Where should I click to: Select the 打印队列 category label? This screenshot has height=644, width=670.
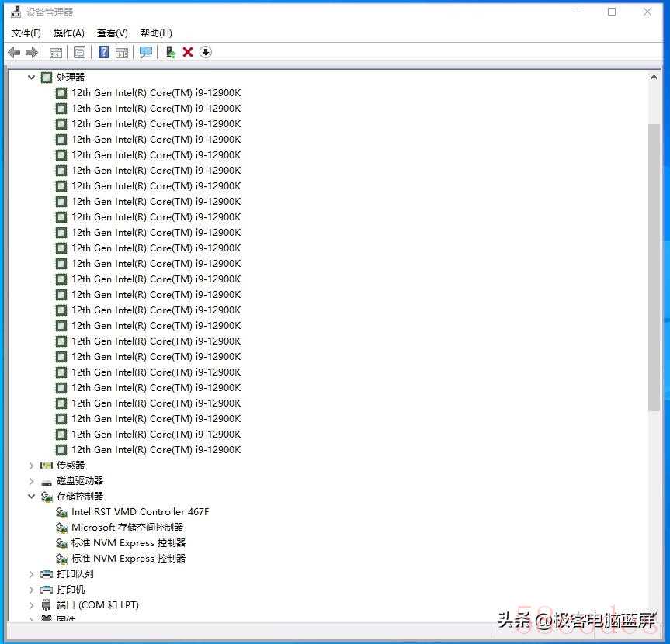75,574
